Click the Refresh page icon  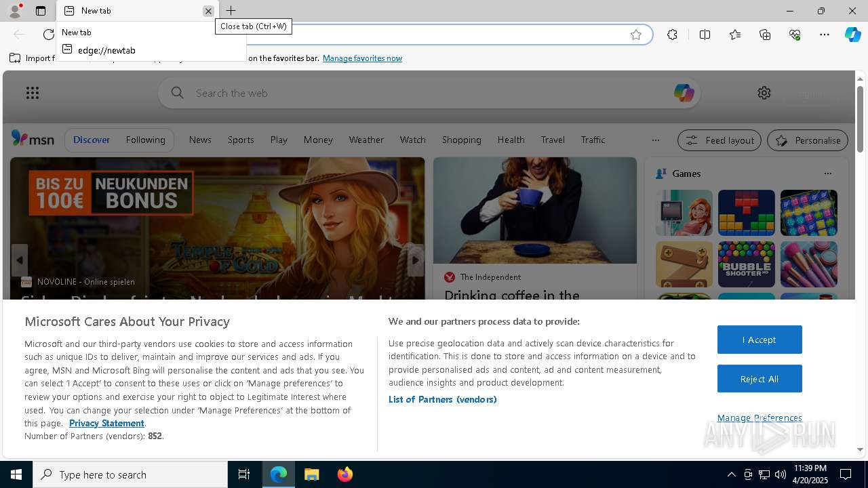click(x=48, y=35)
